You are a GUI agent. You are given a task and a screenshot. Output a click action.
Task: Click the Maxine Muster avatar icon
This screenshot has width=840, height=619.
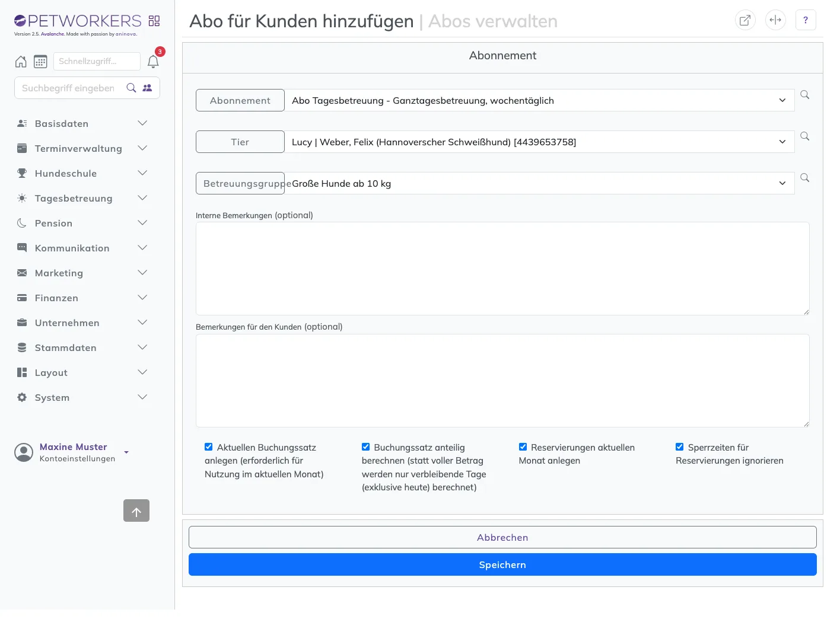24,452
